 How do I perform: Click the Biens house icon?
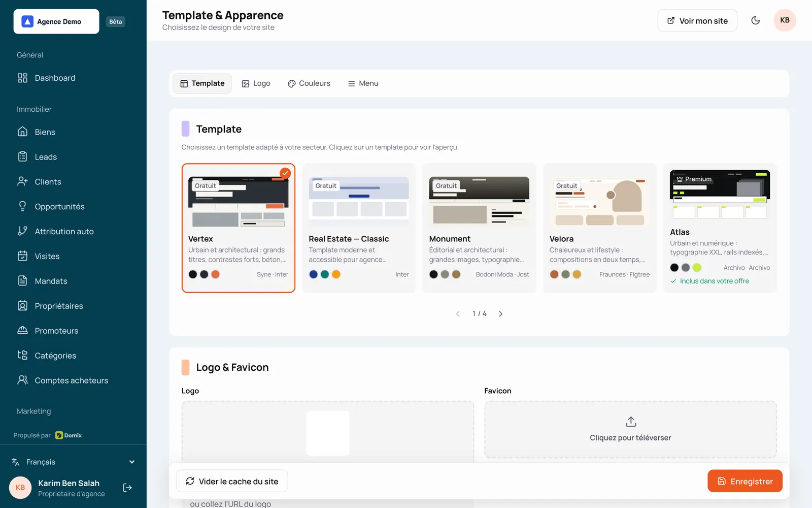tap(22, 132)
